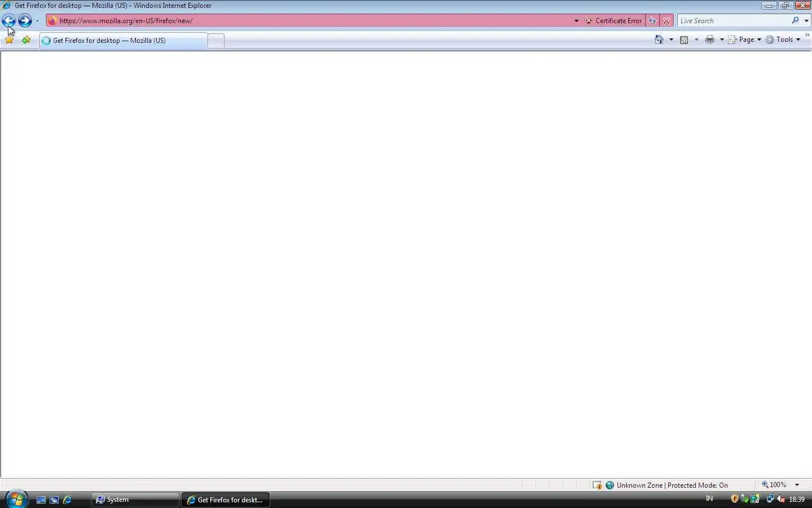812x508 pixels.
Task: Switch to System window in taskbar
Action: point(135,500)
